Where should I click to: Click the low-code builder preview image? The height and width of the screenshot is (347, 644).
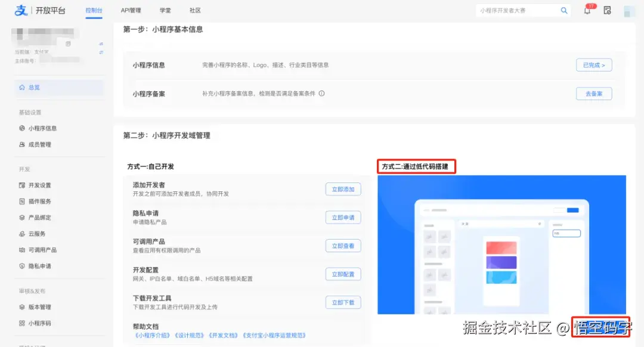501,244
